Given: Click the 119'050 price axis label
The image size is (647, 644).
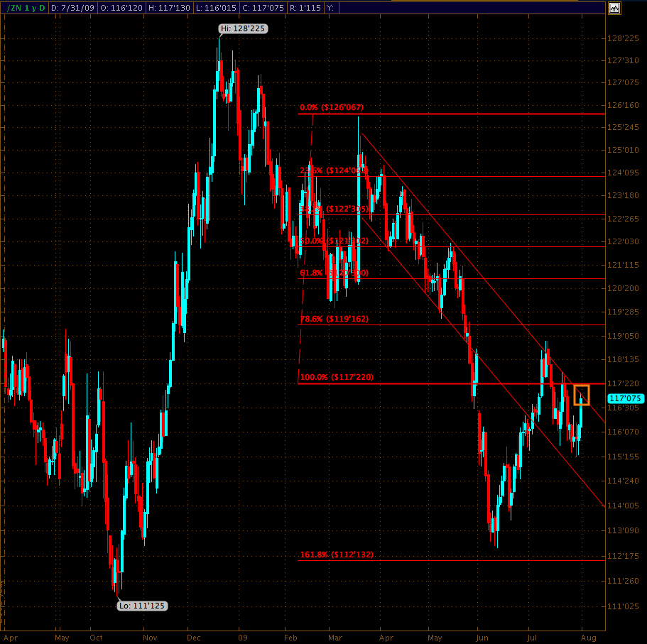Looking at the screenshot, I should point(623,336).
